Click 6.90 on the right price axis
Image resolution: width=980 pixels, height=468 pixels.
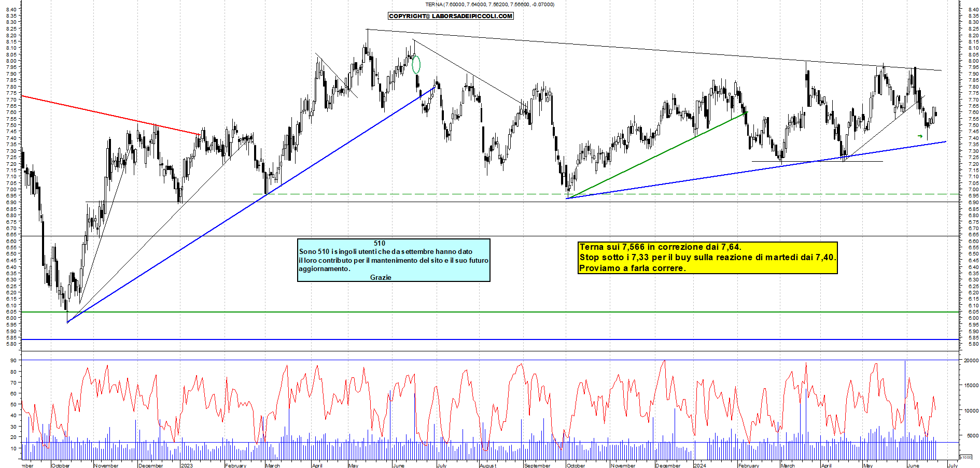pyautogui.click(x=973, y=202)
